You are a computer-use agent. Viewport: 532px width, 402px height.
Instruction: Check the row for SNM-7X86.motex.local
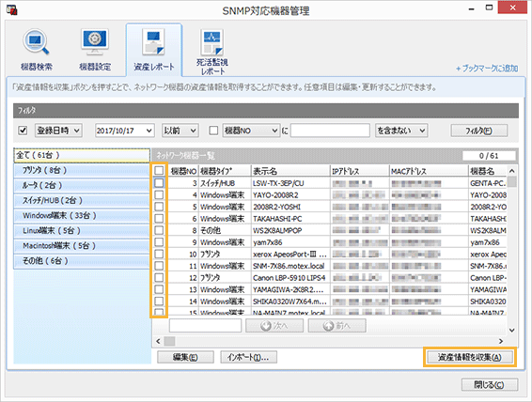[x=159, y=266]
